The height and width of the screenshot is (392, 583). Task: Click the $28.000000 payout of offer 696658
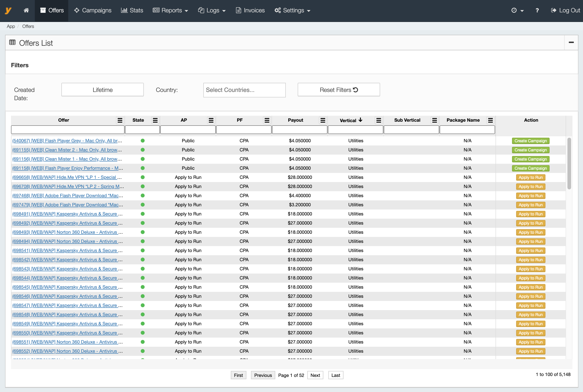point(300,177)
